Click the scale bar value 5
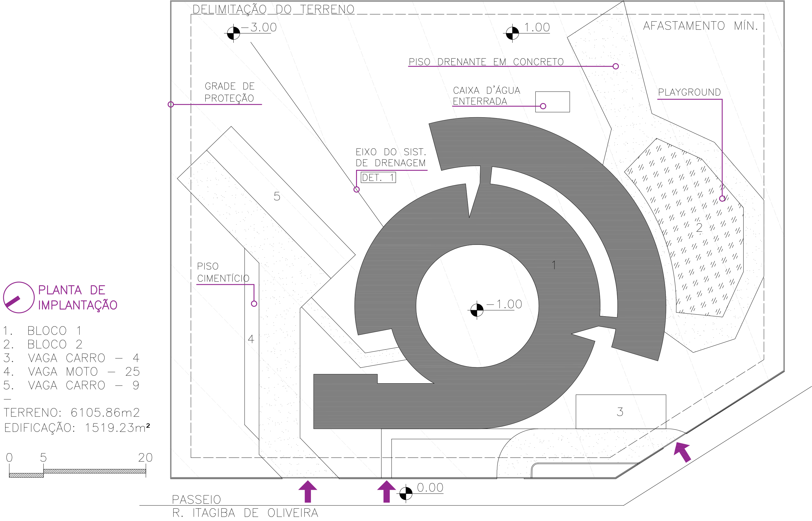This screenshot has width=812, height=521. tap(43, 458)
